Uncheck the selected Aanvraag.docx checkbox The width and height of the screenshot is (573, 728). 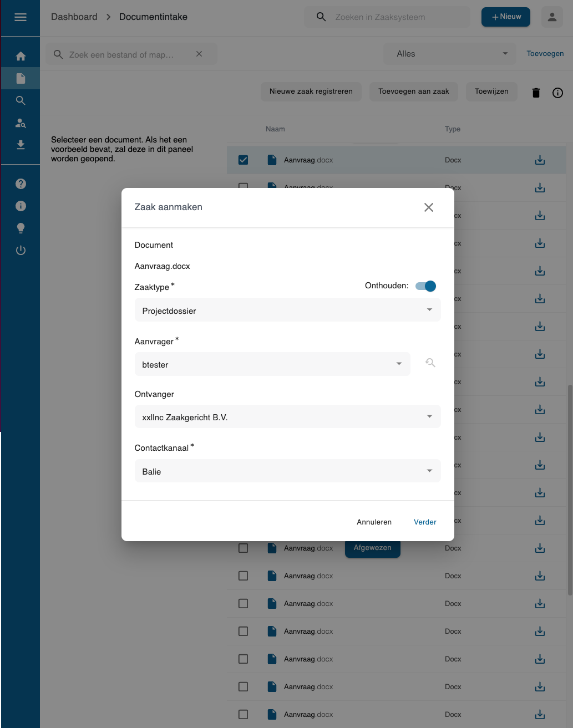tap(243, 160)
